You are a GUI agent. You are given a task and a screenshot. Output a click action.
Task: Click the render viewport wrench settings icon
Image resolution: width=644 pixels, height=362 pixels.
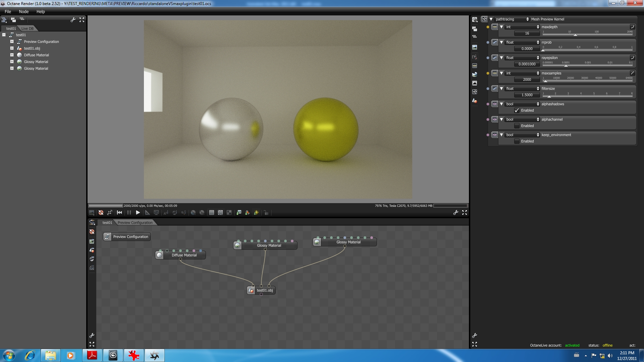pyautogui.click(x=455, y=213)
